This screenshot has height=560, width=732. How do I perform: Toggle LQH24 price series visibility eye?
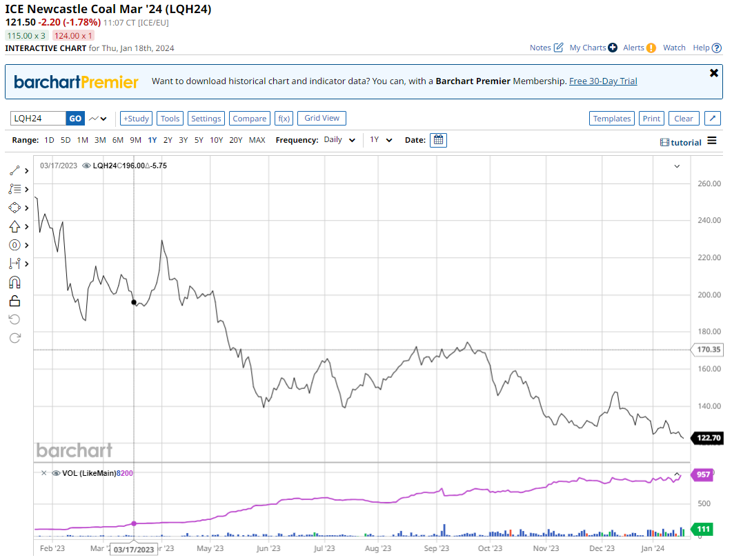click(86, 166)
